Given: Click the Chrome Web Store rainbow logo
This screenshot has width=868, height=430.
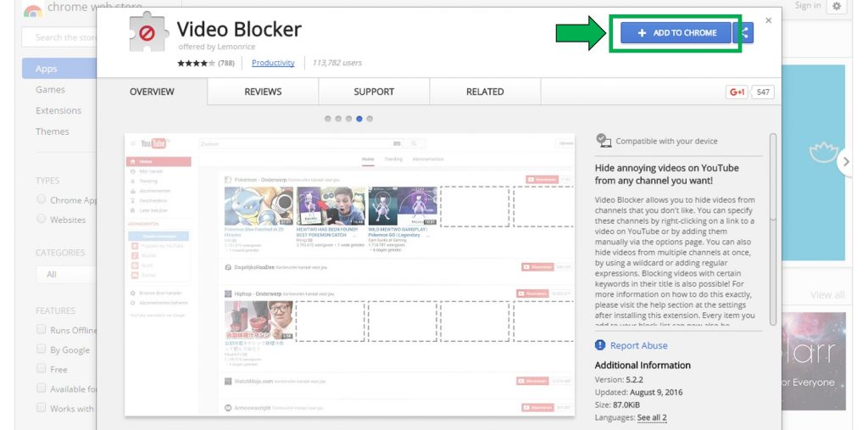Looking at the screenshot, I should pos(33,10).
